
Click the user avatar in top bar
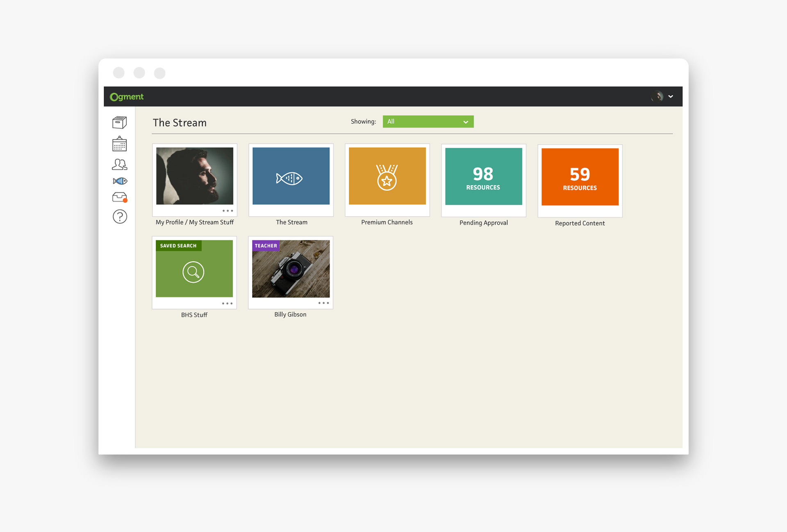pos(657,96)
